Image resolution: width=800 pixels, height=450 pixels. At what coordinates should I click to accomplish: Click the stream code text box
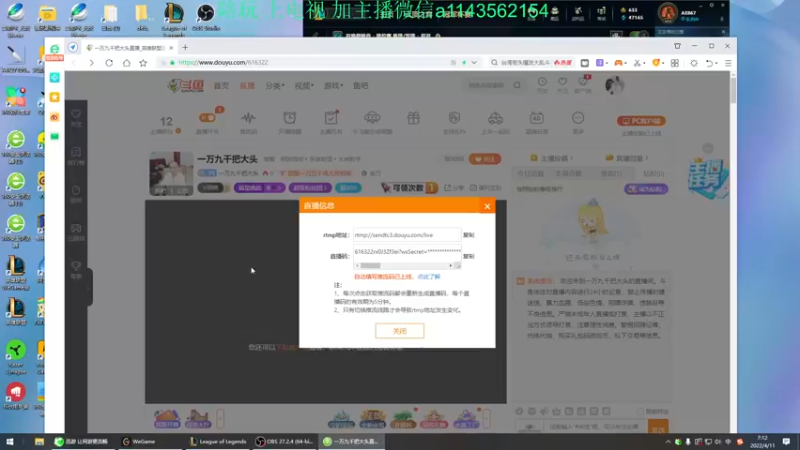[x=407, y=252]
